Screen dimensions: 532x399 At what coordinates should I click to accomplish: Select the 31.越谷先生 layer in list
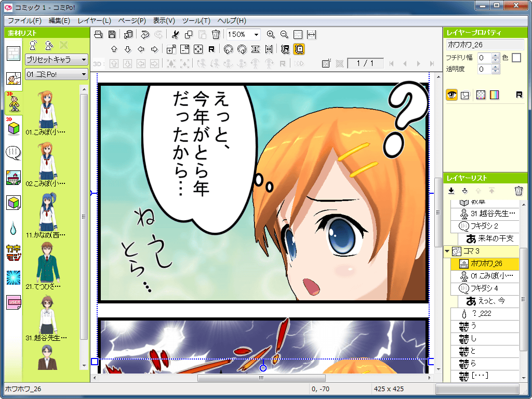485,214
